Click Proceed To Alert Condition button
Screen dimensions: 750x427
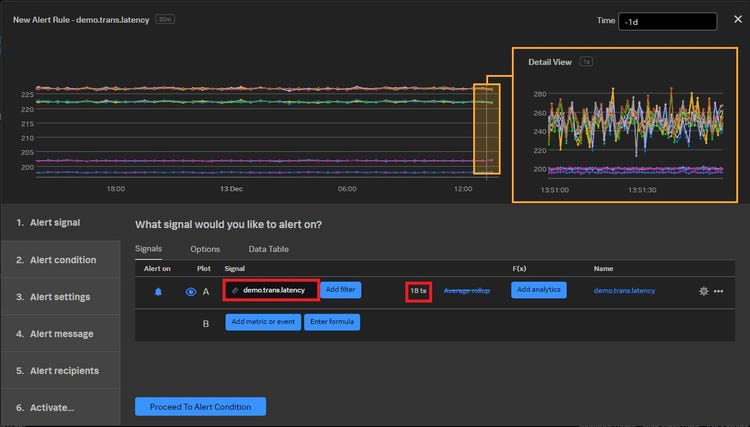200,406
